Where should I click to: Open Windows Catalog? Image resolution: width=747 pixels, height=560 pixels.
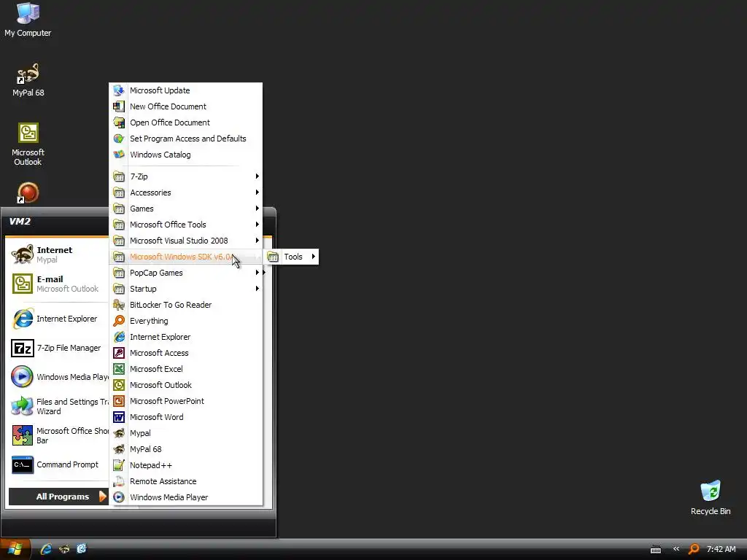click(186, 155)
